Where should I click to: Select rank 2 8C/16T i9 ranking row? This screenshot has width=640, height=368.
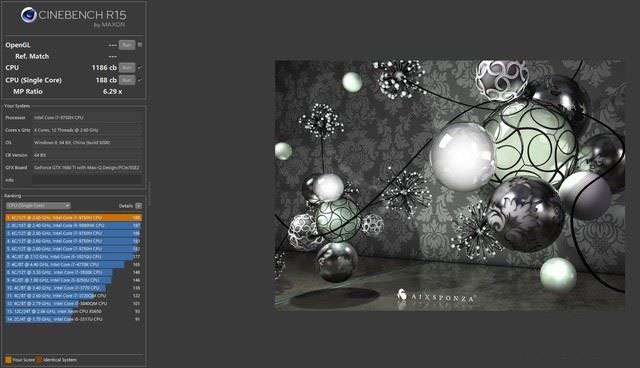(73, 226)
